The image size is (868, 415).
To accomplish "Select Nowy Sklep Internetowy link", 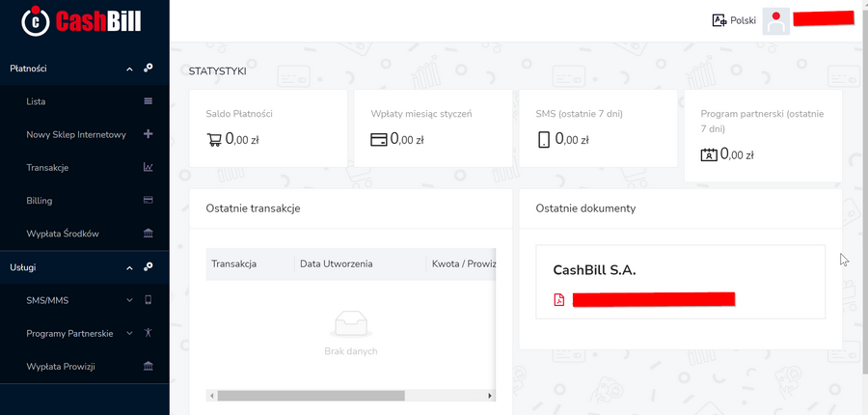I will click(x=76, y=135).
